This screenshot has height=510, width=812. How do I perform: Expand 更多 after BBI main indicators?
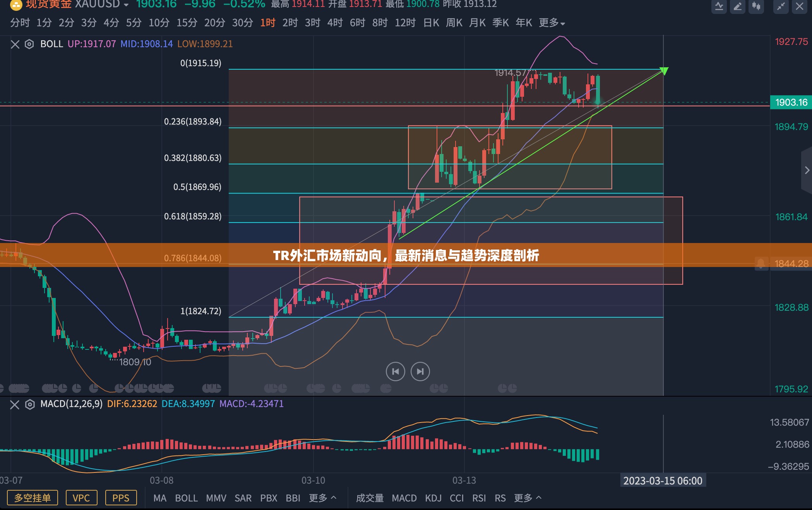pos(323,498)
